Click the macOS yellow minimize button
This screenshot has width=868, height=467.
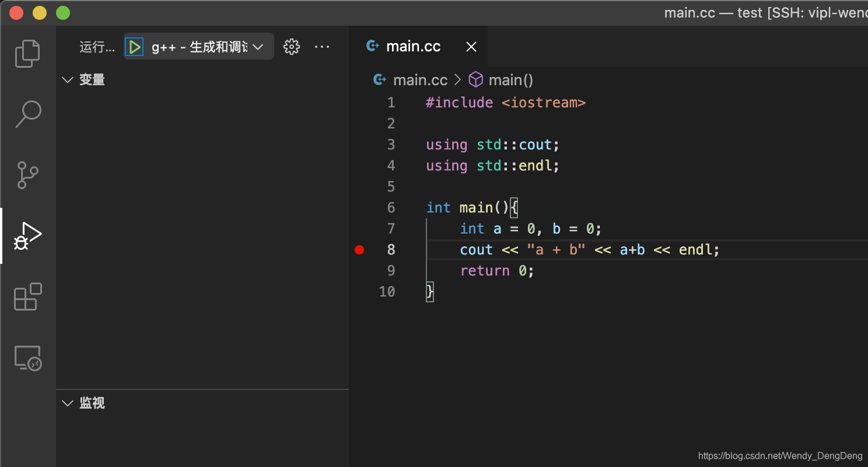40,13
